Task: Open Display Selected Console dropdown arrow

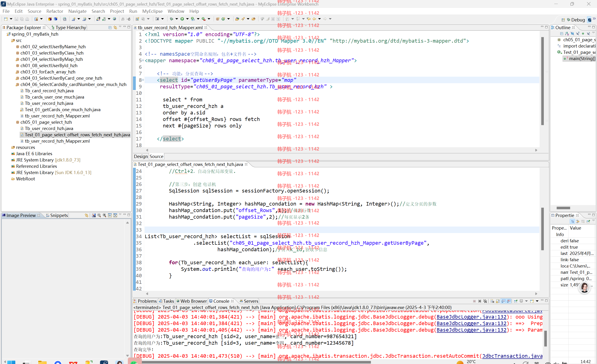Action: [527, 301]
